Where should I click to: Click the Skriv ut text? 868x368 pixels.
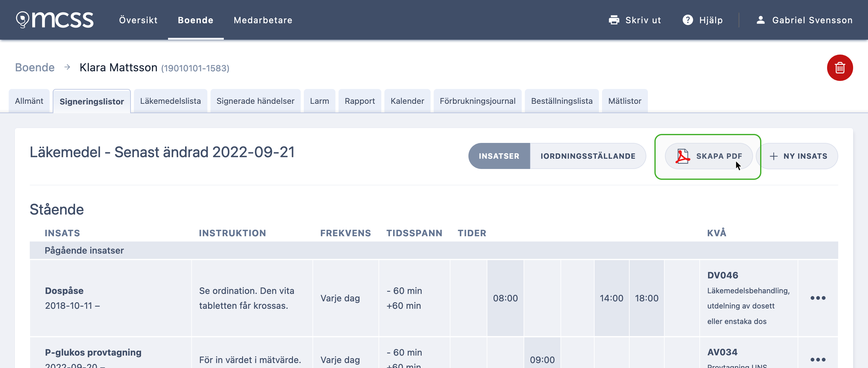click(x=643, y=20)
